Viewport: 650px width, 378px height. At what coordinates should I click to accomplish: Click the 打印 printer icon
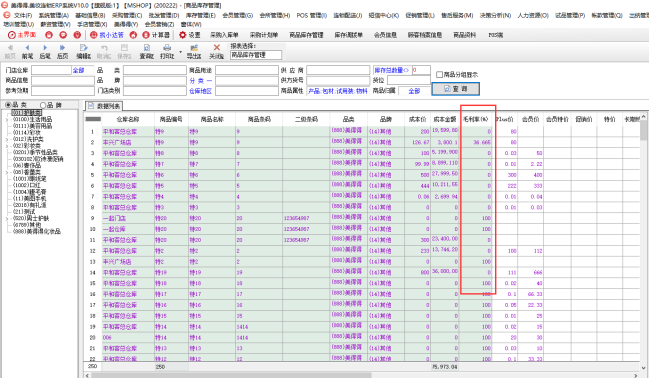pyautogui.click(x=167, y=48)
